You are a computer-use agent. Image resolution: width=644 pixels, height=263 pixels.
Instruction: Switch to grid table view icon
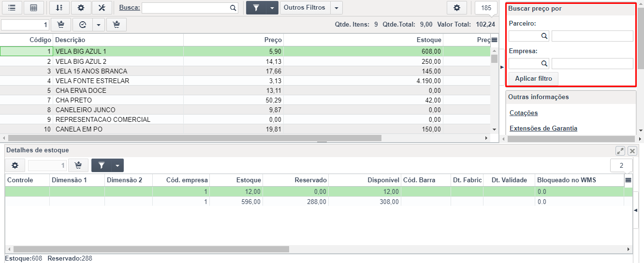click(34, 8)
